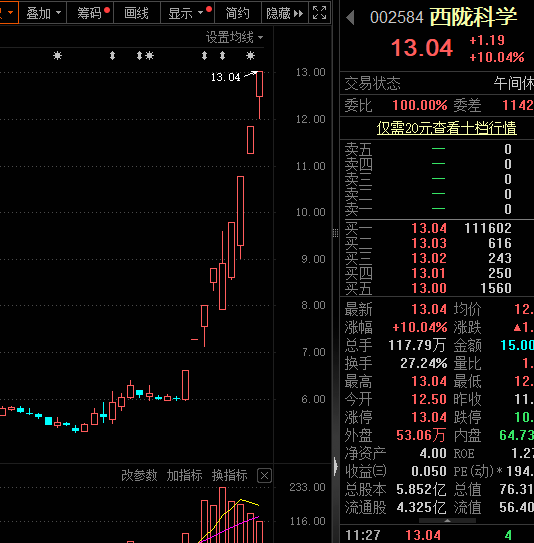Toggle the 筹码 chip distribution view
The width and height of the screenshot is (534, 543).
pos(90,13)
